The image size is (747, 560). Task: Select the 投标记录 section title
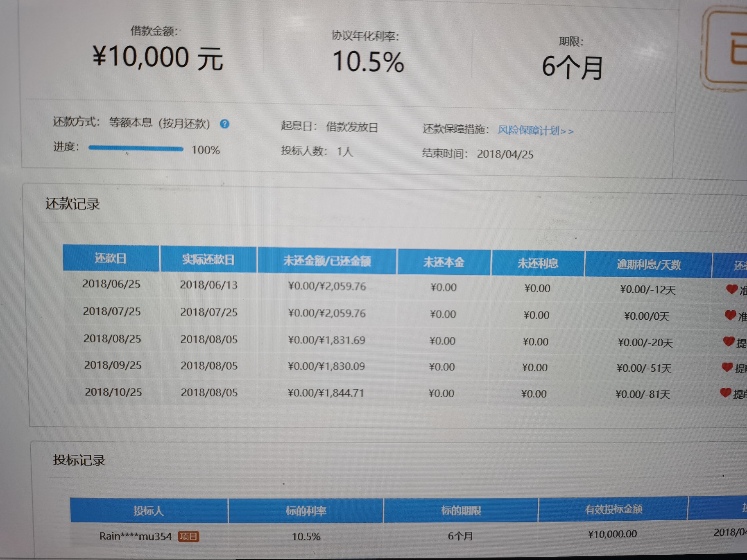[79, 460]
